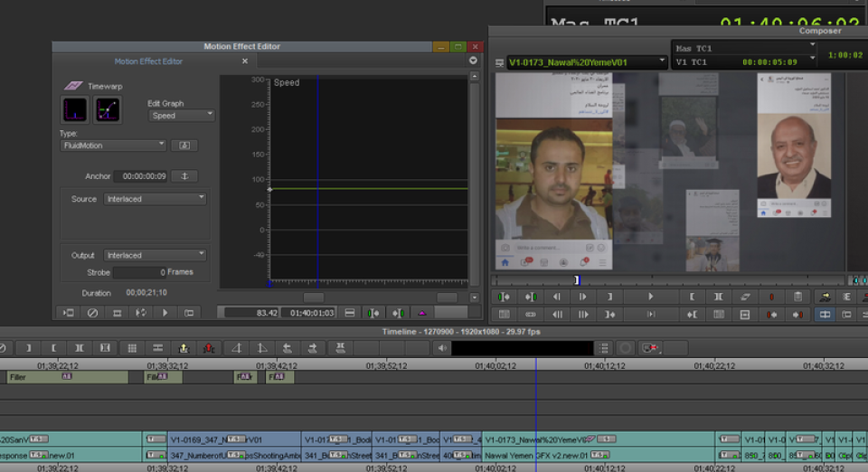Expand the Output Interlaced dropdown
Screen dimensions: 868x472
155,255
